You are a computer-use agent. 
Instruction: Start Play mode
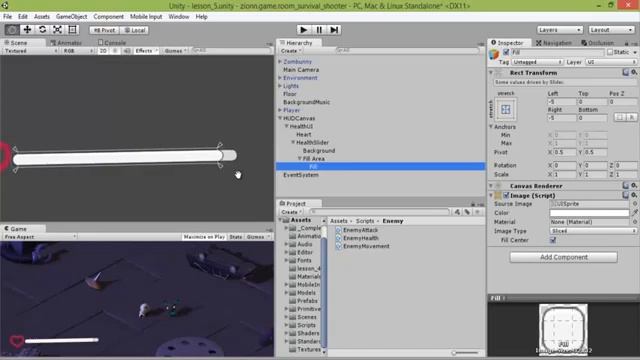(303, 30)
